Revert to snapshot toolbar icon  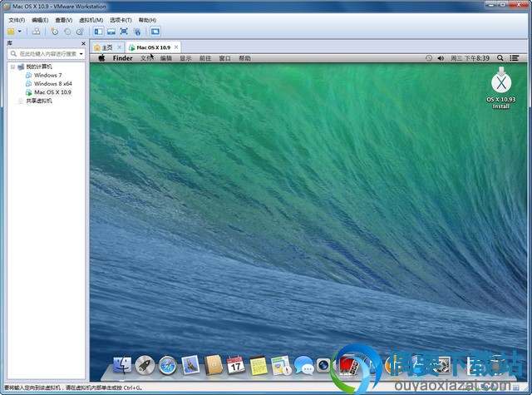tap(67, 32)
